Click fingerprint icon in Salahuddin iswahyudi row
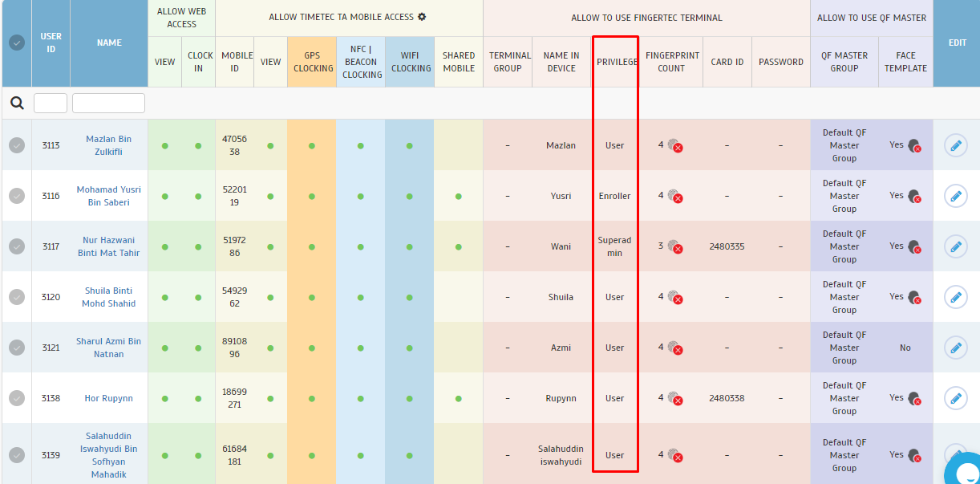The height and width of the screenshot is (484, 980). click(x=674, y=455)
